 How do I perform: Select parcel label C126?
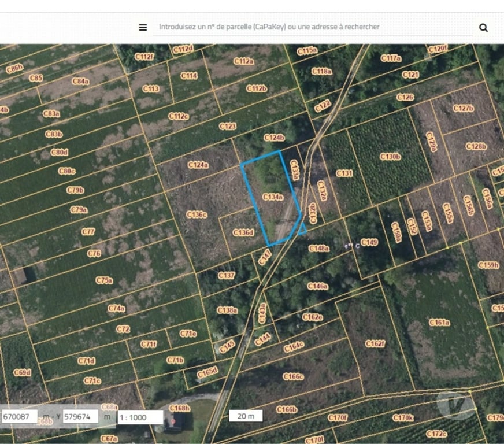(405, 97)
